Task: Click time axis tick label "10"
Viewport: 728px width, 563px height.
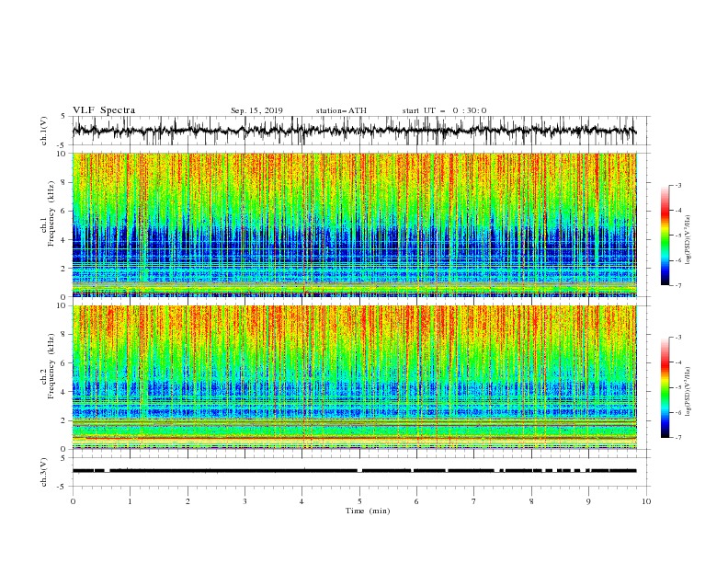Action: coord(646,501)
